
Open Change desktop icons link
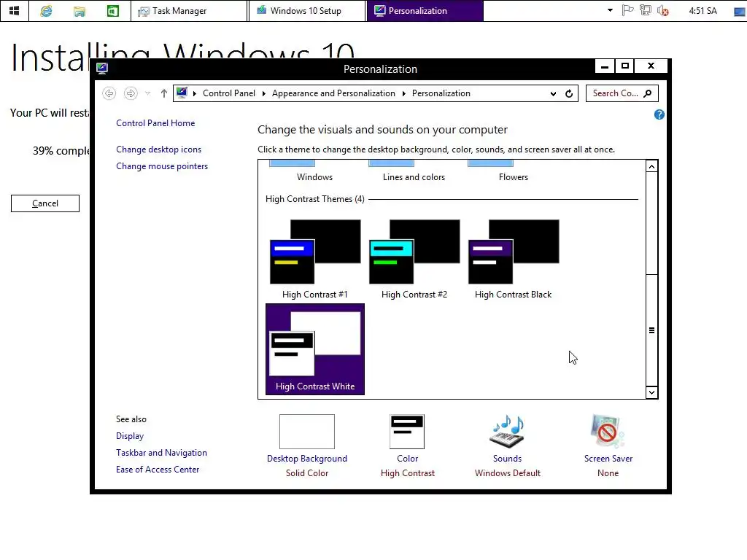[x=158, y=149]
